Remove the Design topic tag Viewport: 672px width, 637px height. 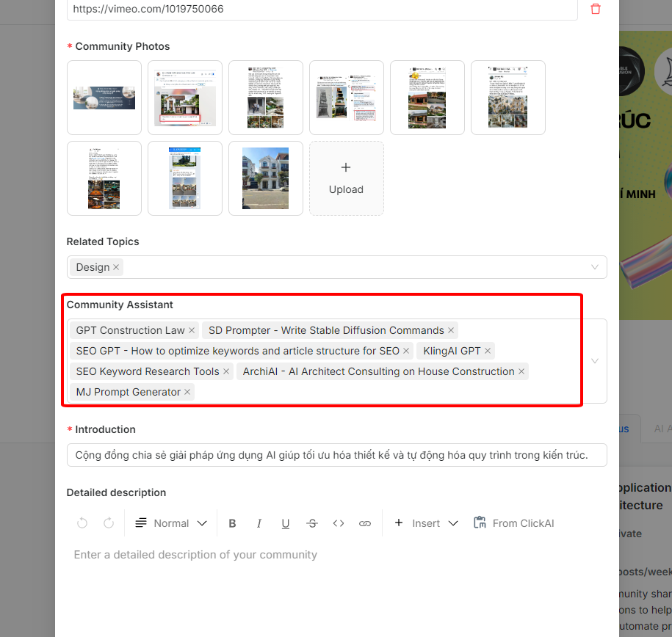116,267
